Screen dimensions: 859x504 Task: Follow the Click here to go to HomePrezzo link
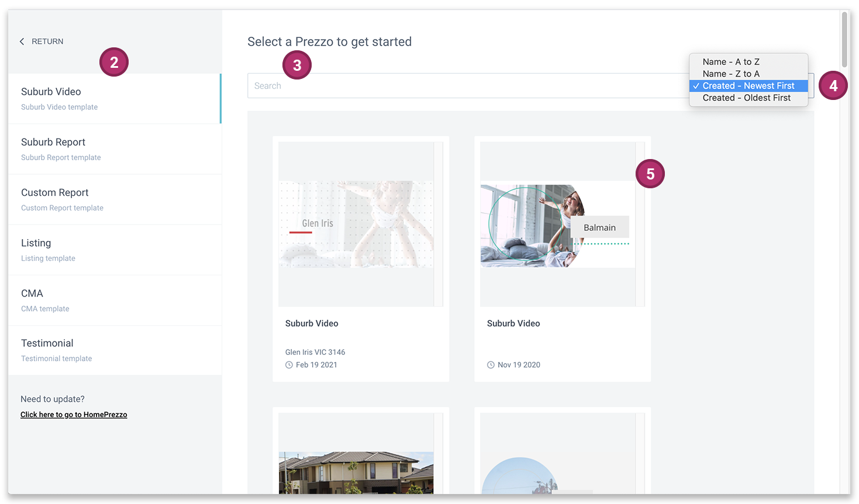click(74, 415)
